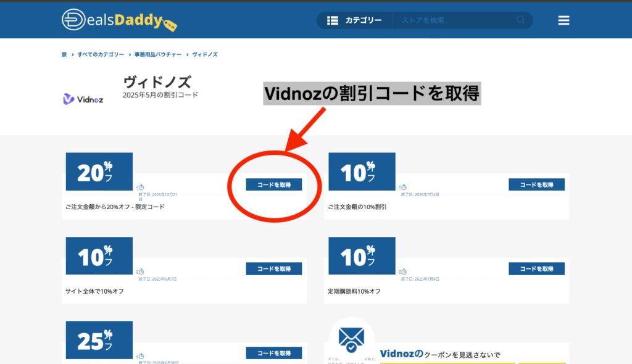Click 10% badge above サイト全体で10%オフ
The width and height of the screenshot is (632, 364).
pyautogui.click(x=99, y=255)
